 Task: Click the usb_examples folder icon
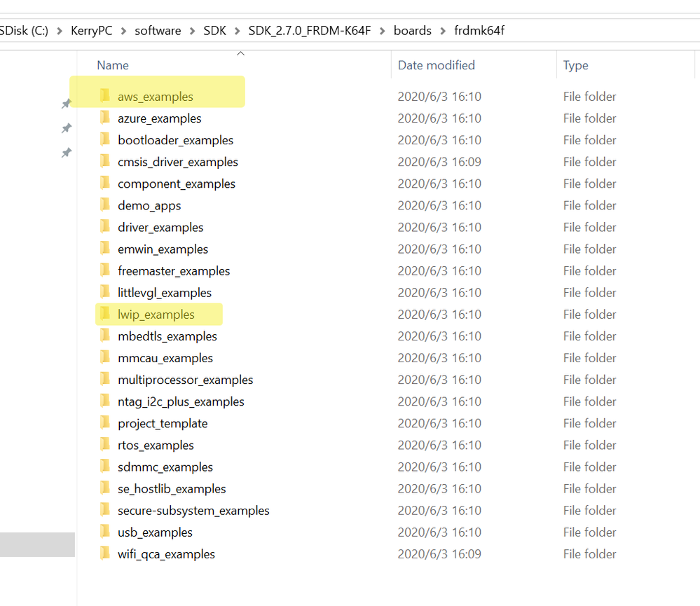(105, 532)
